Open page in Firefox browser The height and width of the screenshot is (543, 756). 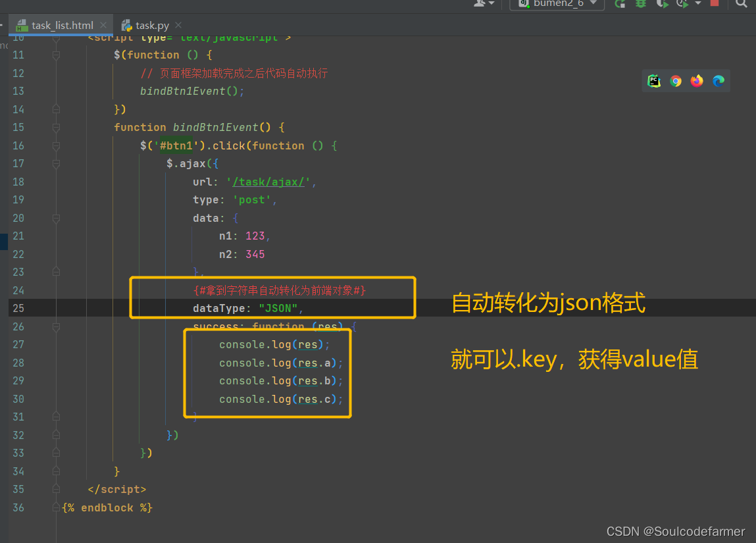[697, 81]
